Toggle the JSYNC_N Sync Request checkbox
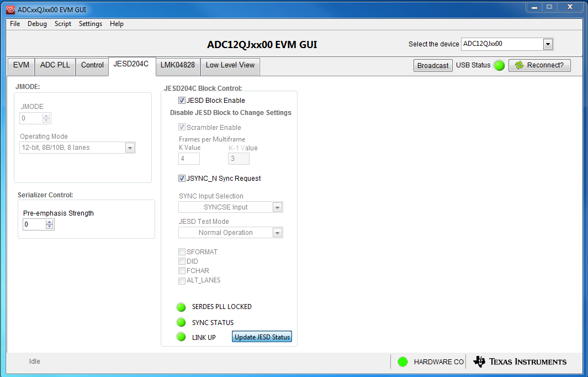 tap(182, 179)
